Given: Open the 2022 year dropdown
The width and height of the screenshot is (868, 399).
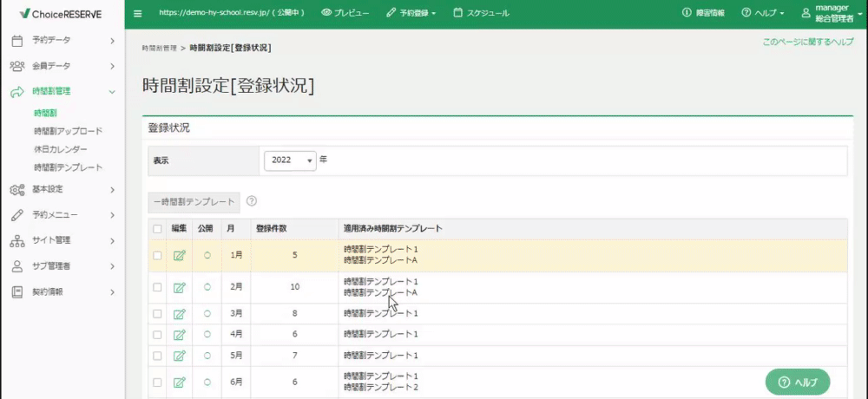Looking at the screenshot, I should point(290,160).
